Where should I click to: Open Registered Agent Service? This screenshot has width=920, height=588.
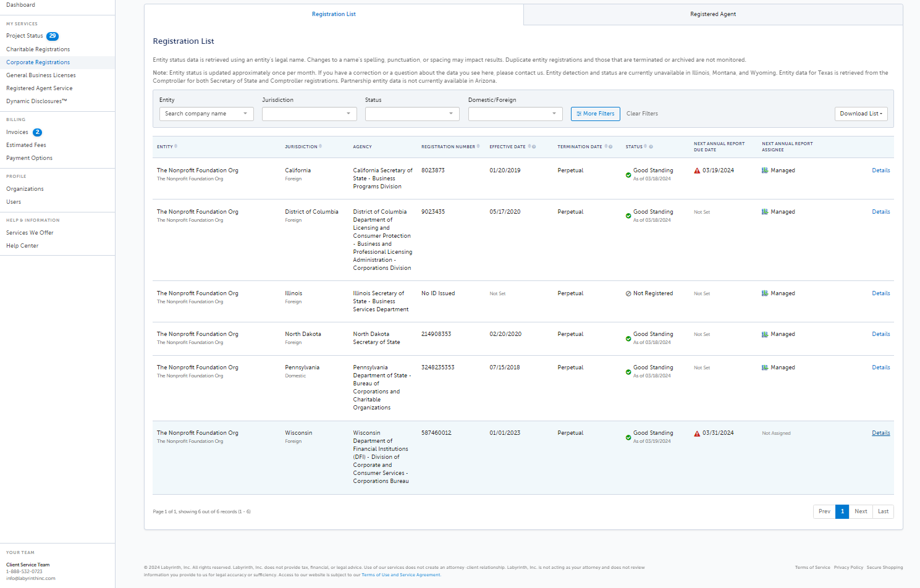point(40,88)
